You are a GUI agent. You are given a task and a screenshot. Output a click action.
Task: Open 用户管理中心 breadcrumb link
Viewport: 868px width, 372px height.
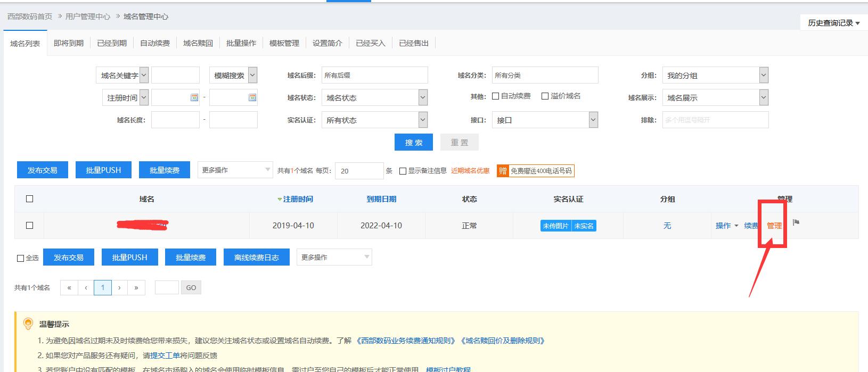coord(88,16)
